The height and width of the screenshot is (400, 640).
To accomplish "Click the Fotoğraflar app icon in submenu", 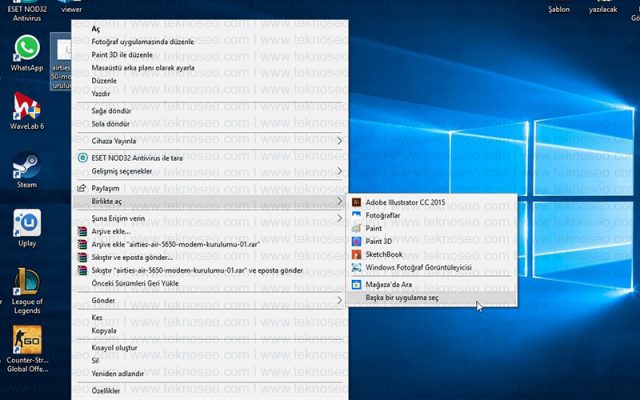I will coord(356,215).
